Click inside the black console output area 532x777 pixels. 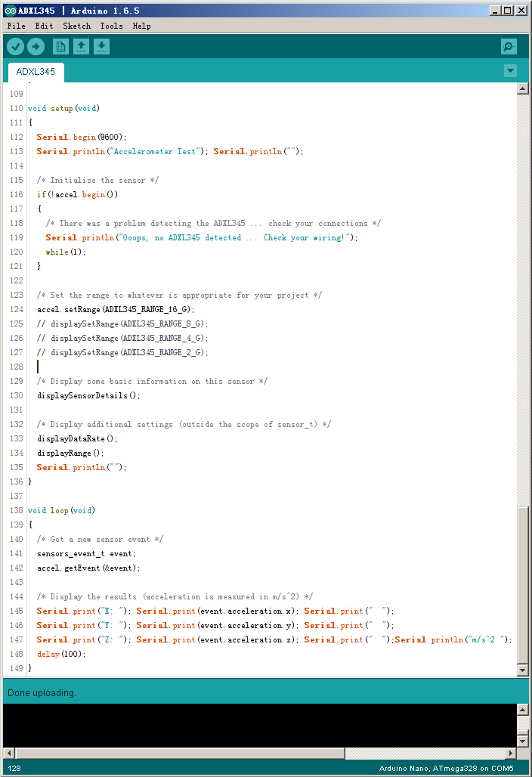click(x=259, y=726)
